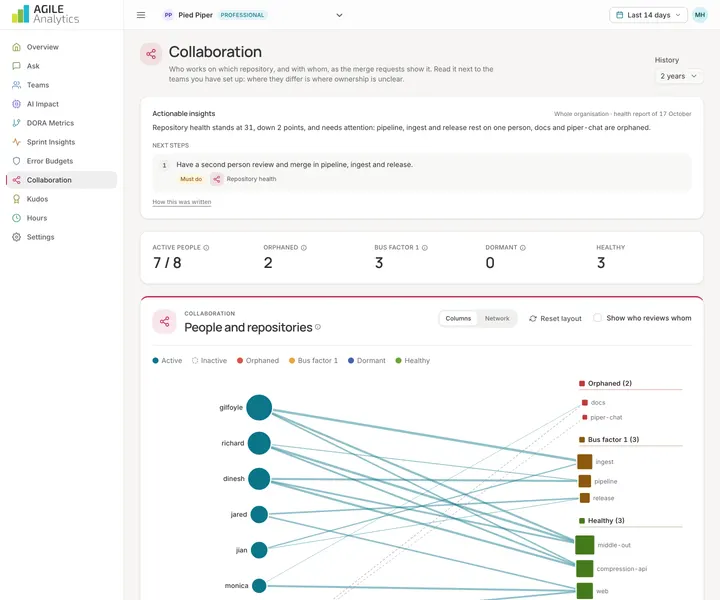
Task: Toggle the Active legend filter
Action: 167,361
